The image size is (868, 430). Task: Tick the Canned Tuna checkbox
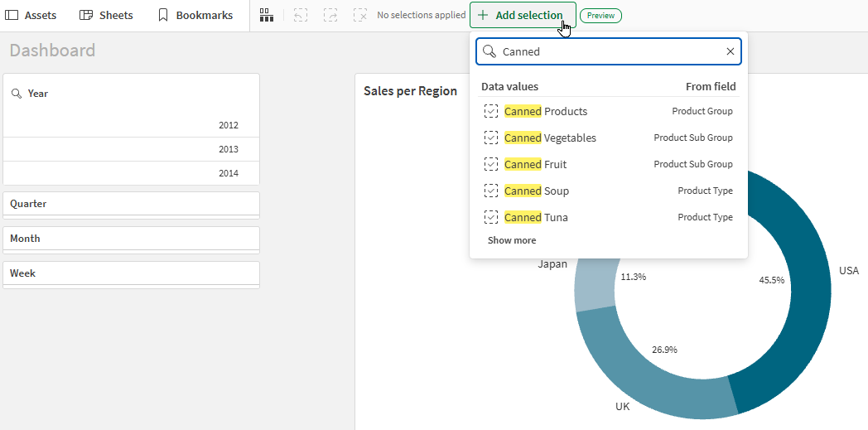pyautogui.click(x=491, y=218)
